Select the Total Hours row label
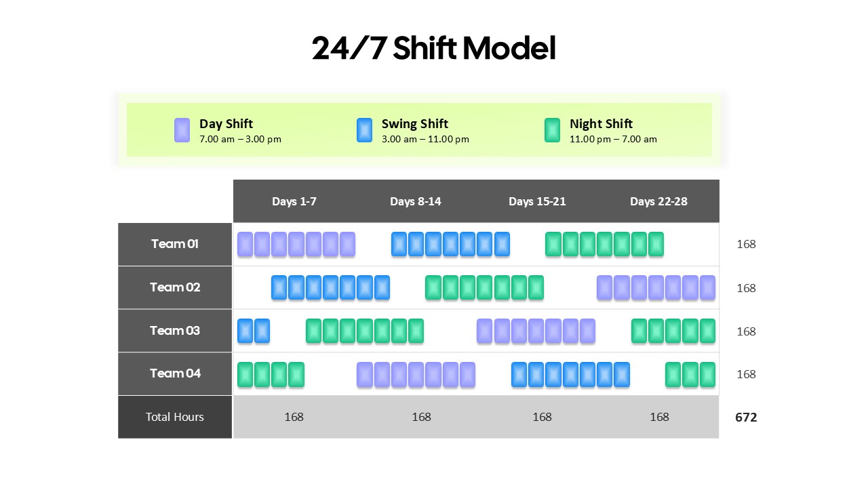 [x=175, y=417]
